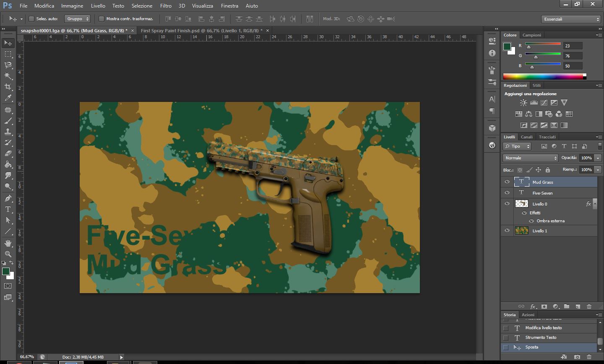Create a new group folder in Livelli
This screenshot has width=604, height=364.
pyautogui.click(x=567, y=307)
